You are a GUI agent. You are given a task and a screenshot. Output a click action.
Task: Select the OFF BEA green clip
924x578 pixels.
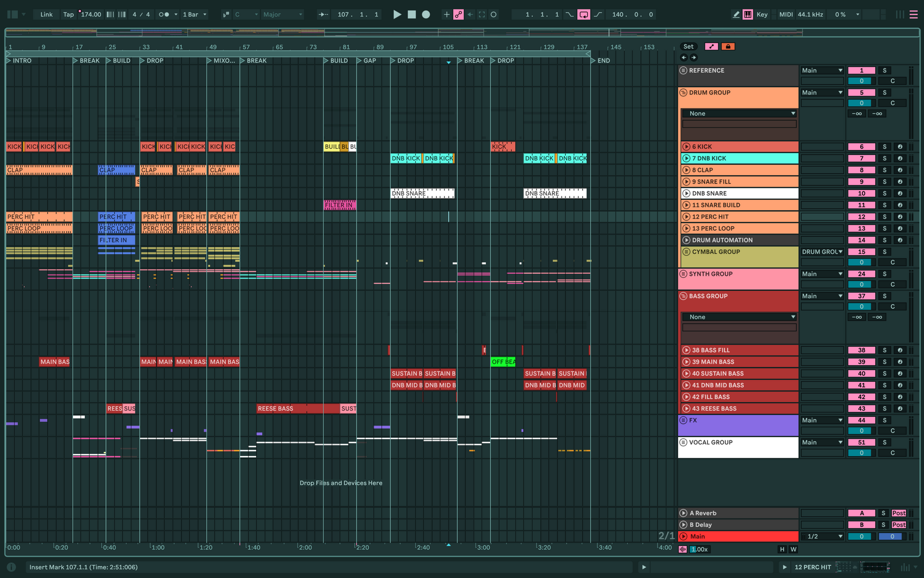[503, 362]
